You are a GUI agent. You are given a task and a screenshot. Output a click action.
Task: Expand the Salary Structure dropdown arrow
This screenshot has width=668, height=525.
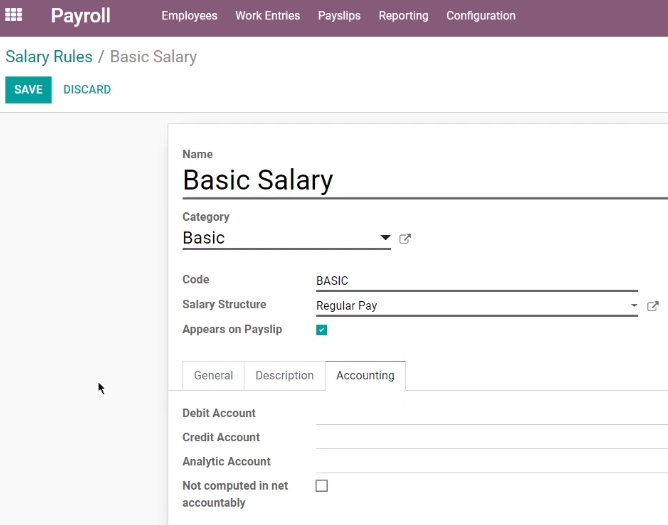point(634,306)
